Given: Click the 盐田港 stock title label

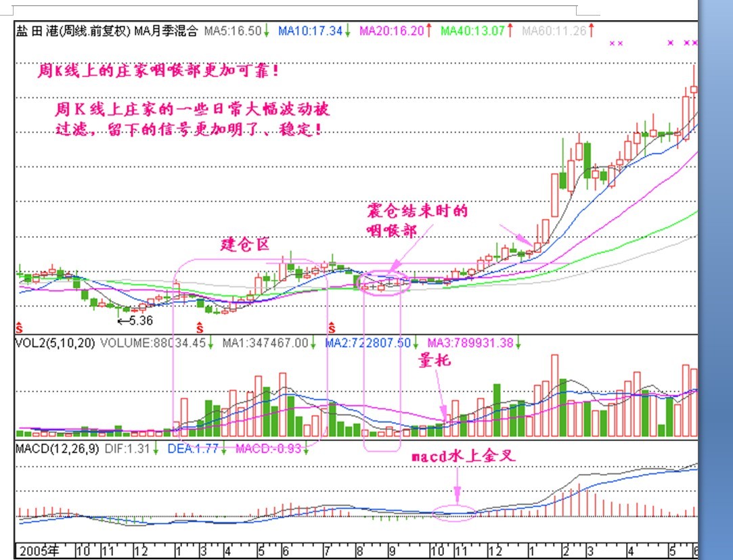Looking at the screenshot, I should (37, 30).
